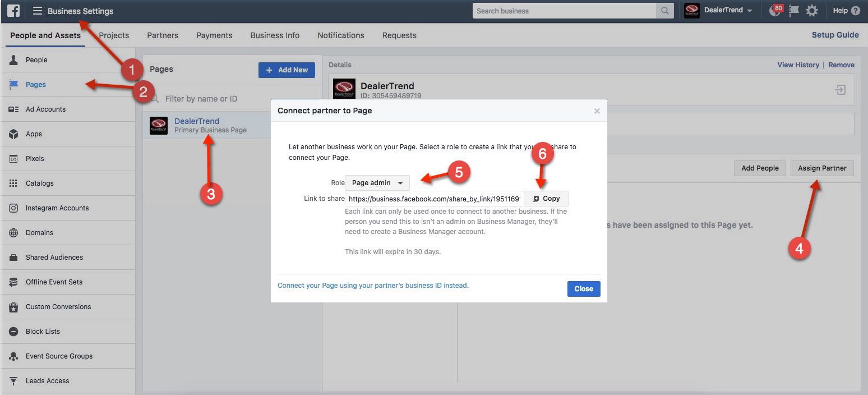Open the Requests tab

399,35
